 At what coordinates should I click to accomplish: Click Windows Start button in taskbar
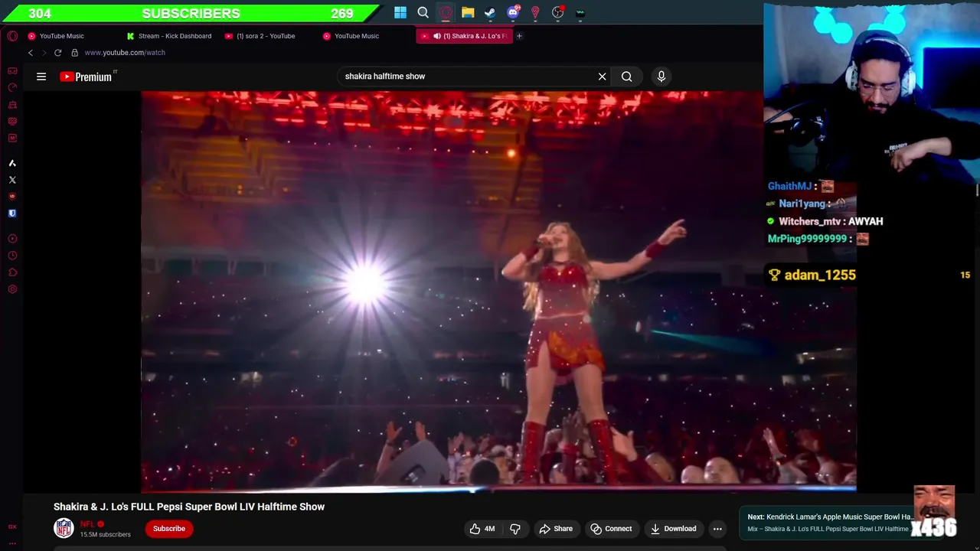coord(400,12)
